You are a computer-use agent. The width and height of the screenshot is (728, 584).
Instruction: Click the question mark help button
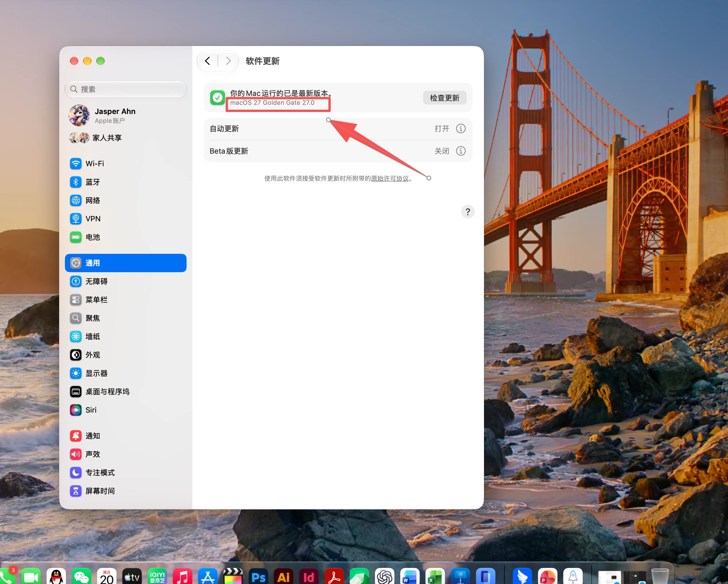coord(468,212)
